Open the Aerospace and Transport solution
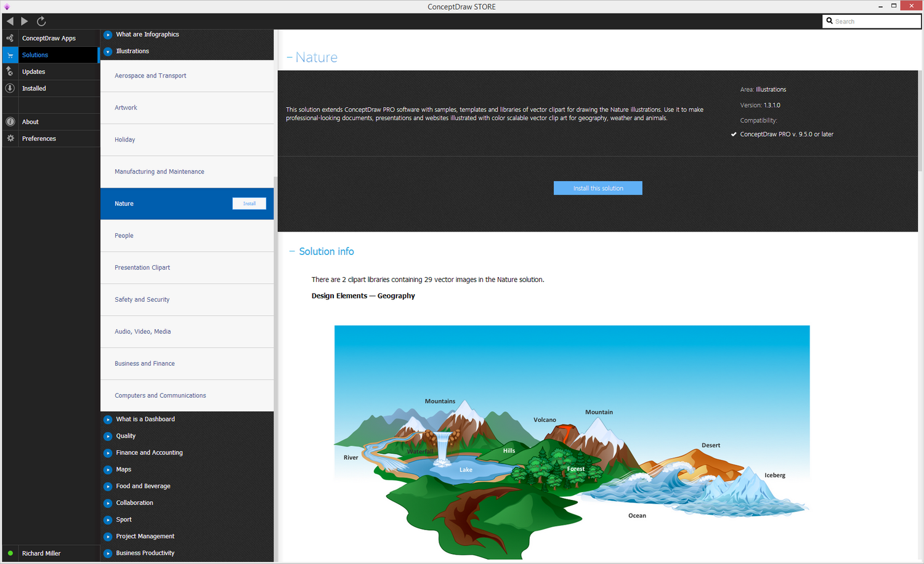Image resolution: width=924 pixels, height=564 pixels. pos(187,76)
